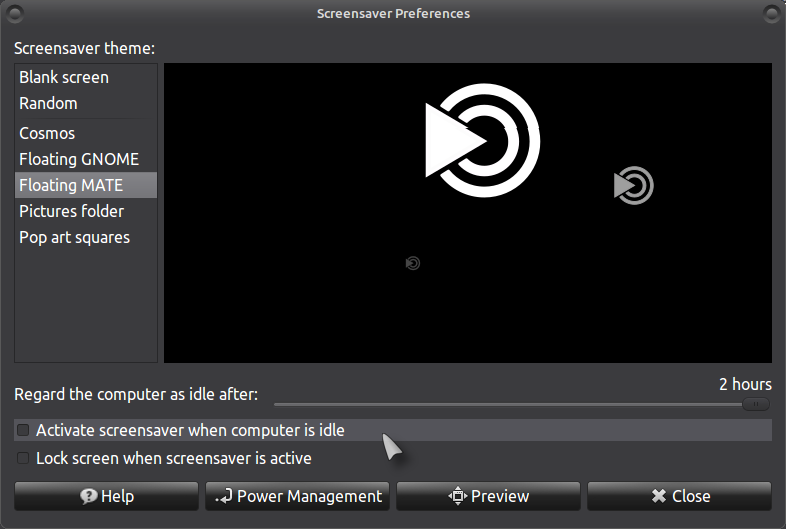Click the window button at title bar right

771,14
